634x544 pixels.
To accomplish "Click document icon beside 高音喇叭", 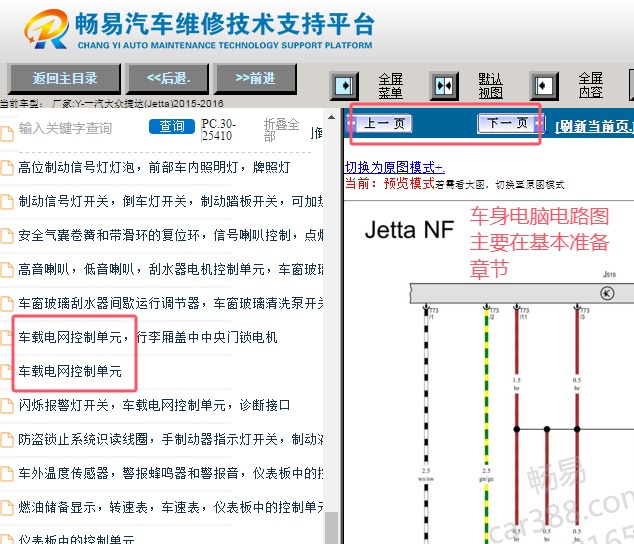I will pos(7,270).
